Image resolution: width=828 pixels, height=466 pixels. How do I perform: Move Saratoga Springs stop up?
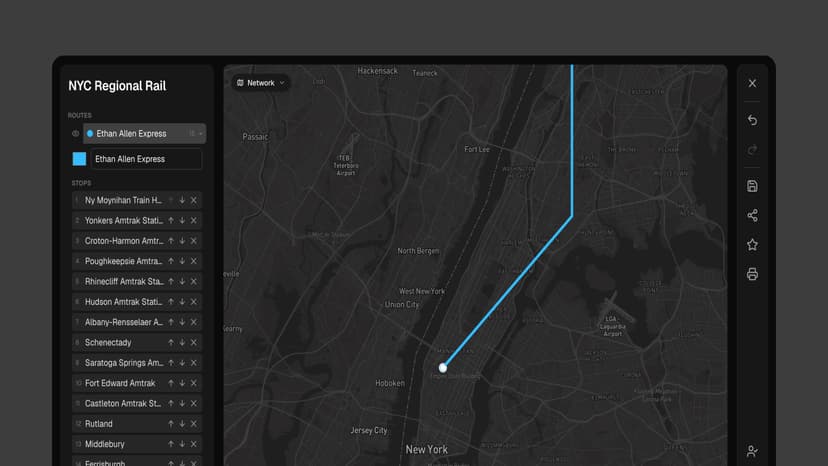coord(171,363)
